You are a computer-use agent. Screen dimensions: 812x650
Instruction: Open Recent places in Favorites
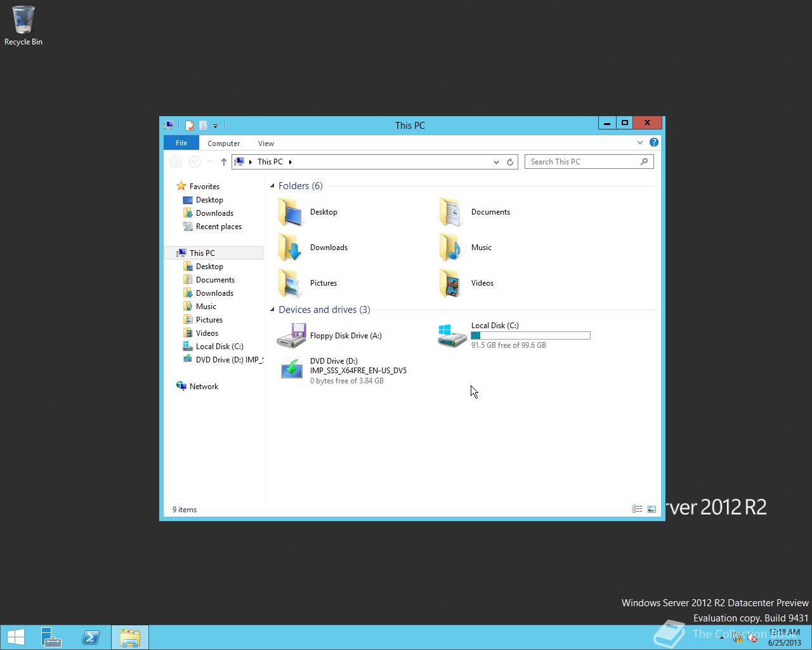(213, 226)
